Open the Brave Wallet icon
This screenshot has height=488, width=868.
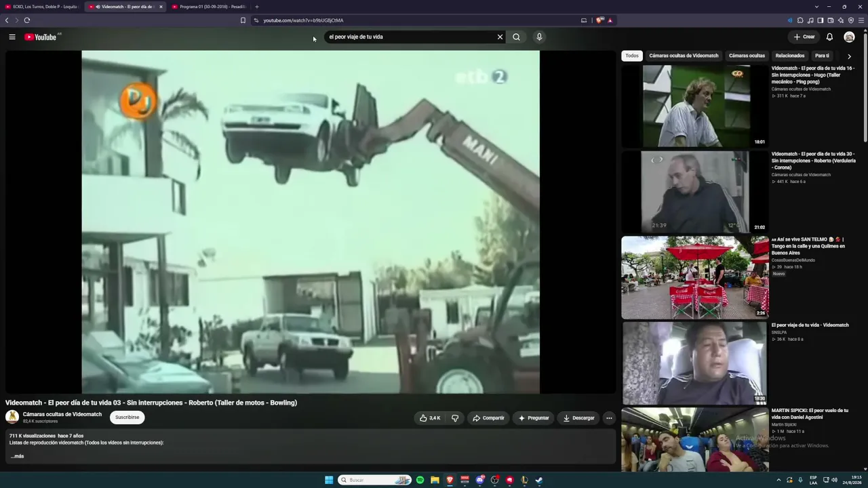point(831,20)
